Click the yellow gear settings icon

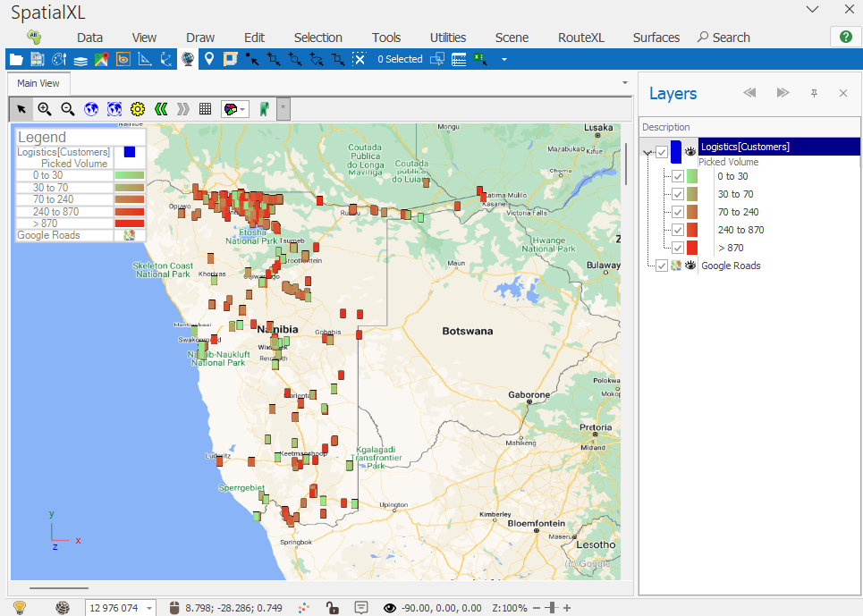pyautogui.click(x=137, y=109)
